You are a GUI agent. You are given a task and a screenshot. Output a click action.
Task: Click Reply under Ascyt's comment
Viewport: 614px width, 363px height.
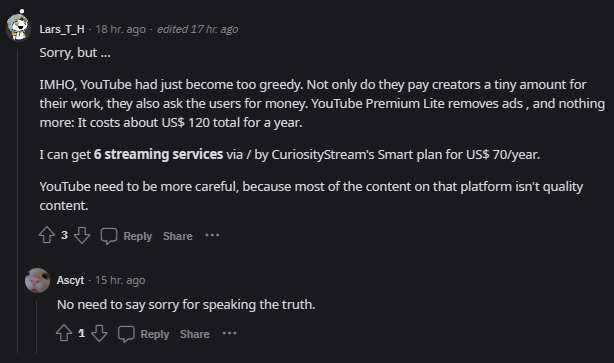[x=155, y=334]
